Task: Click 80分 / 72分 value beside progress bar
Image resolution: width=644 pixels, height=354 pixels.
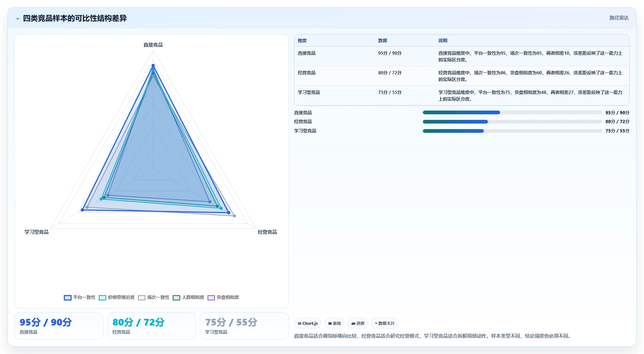Action: coord(617,122)
